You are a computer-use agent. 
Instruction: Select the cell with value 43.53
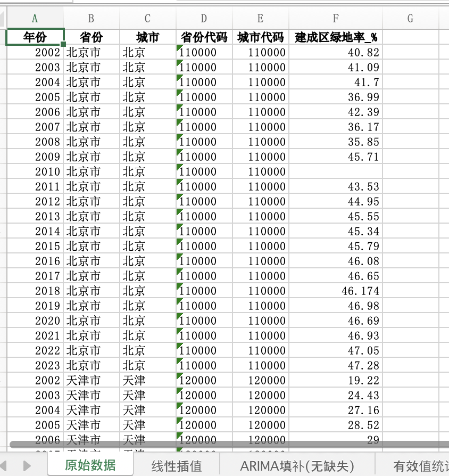tap(336, 186)
